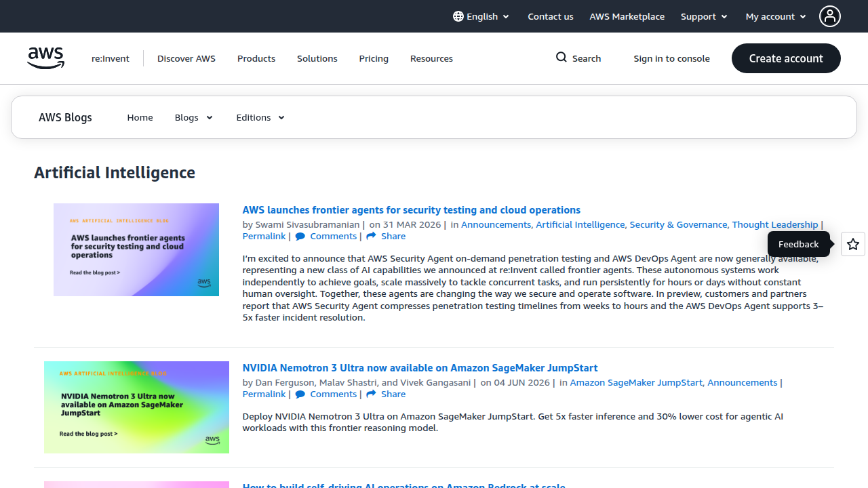The width and height of the screenshot is (868, 488).
Task: Click the Artificial Intelligence page heading
Action: tap(115, 173)
